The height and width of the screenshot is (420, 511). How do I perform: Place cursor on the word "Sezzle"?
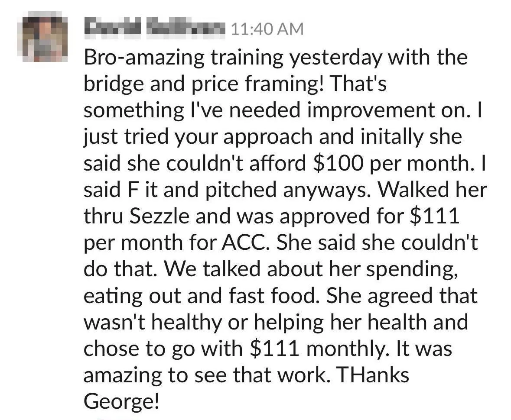coord(159,216)
